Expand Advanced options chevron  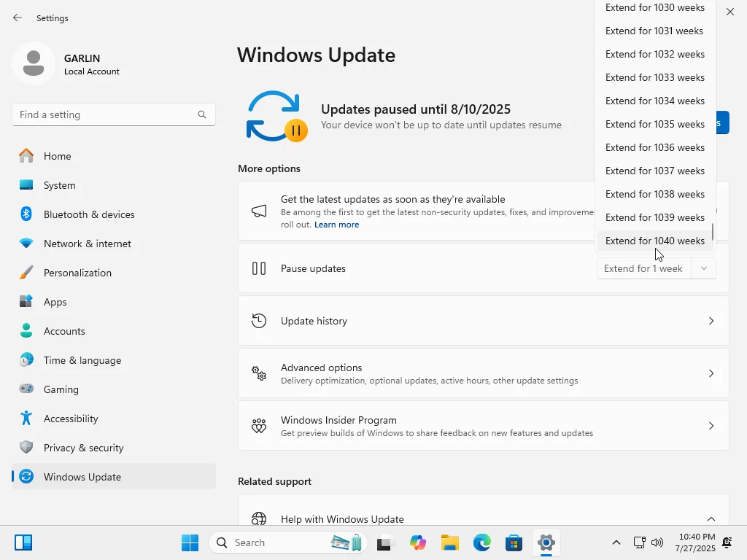711,373
